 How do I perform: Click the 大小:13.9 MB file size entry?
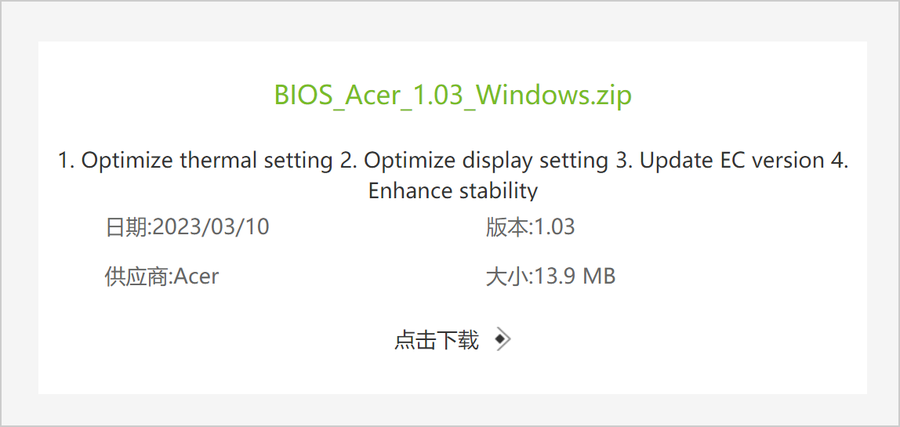coord(550,277)
